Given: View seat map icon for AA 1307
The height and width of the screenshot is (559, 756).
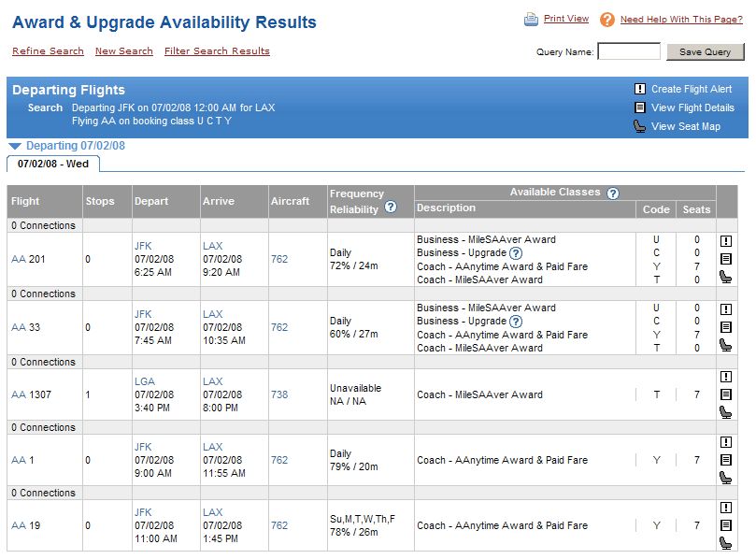Looking at the screenshot, I should pos(725,412).
